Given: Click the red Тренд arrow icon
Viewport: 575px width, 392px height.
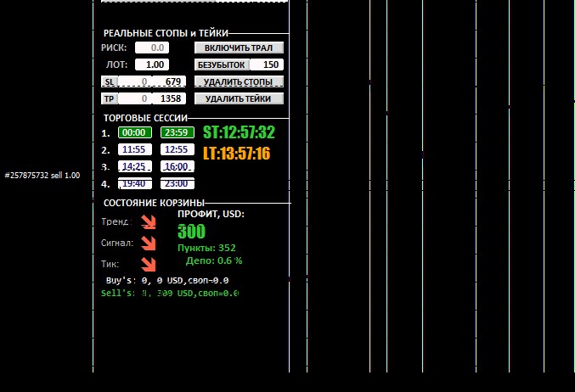Looking at the screenshot, I should [149, 222].
